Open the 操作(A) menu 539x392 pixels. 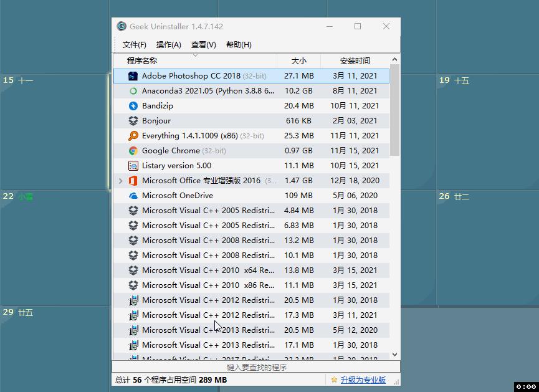click(168, 44)
